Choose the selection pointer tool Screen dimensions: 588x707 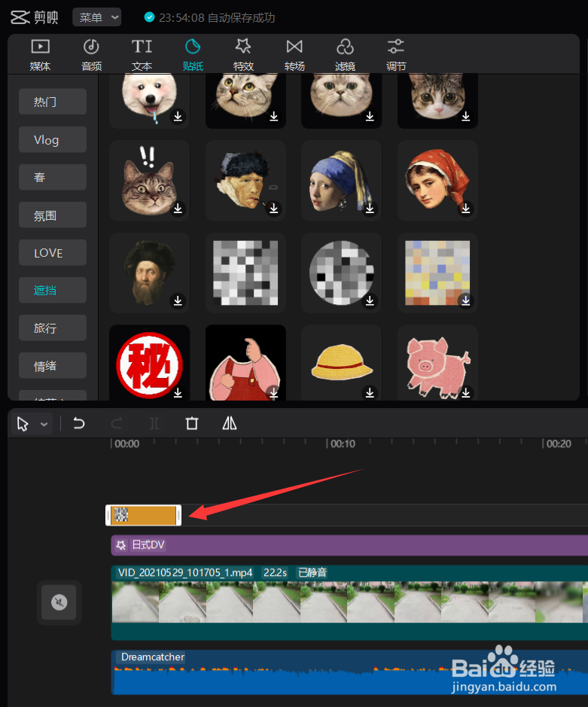tap(23, 424)
